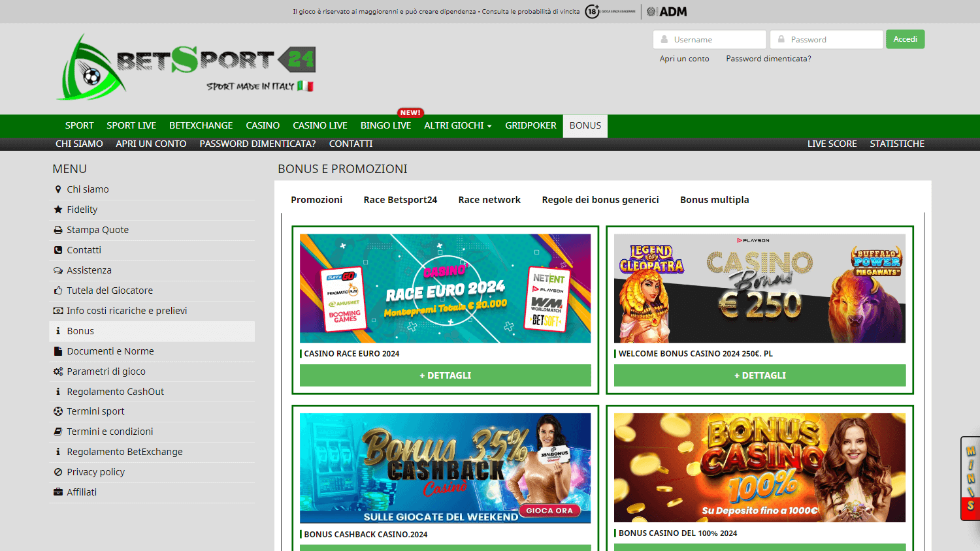
Task: Click the Stampa Quote printer icon
Action: point(58,230)
